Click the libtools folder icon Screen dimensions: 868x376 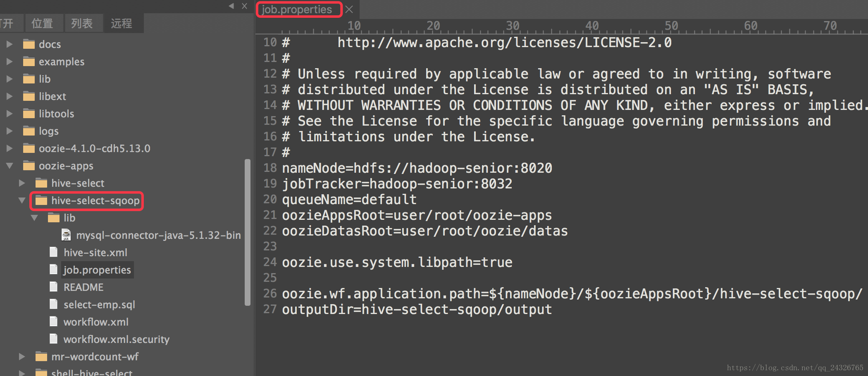pyautogui.click(x=29, y=113)
